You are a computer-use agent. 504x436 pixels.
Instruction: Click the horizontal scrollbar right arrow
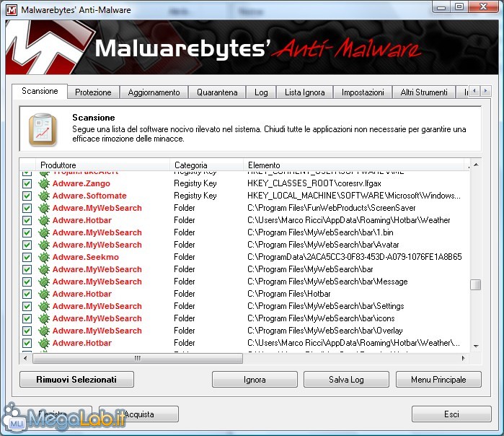pos(463,358)
